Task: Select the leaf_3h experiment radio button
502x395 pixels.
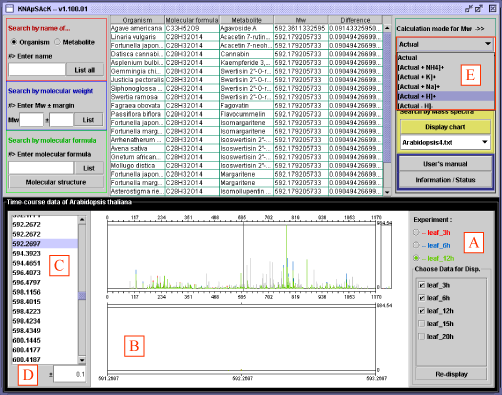Action: coord(416,232)
